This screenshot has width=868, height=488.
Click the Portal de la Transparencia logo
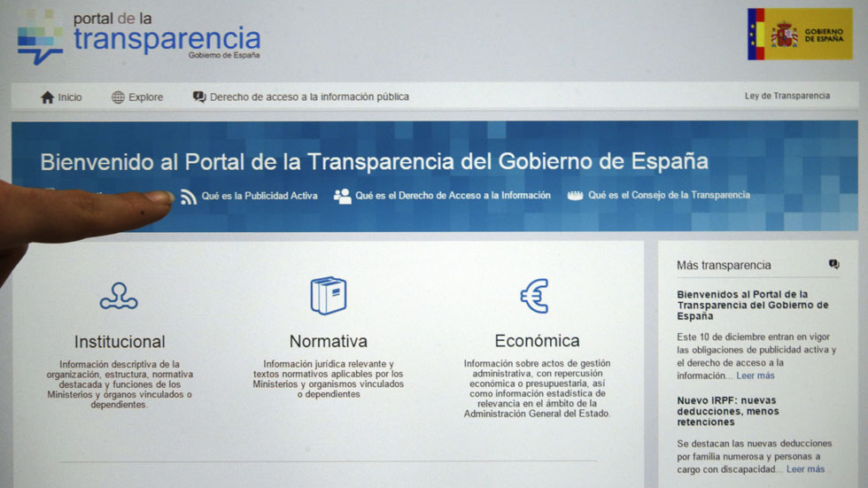tap(139, 36)
